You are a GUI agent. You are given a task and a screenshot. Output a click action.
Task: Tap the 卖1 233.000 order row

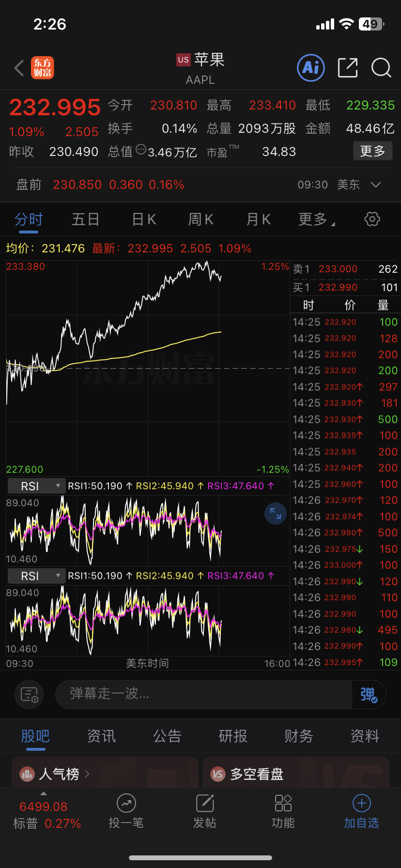coord(345,269)
